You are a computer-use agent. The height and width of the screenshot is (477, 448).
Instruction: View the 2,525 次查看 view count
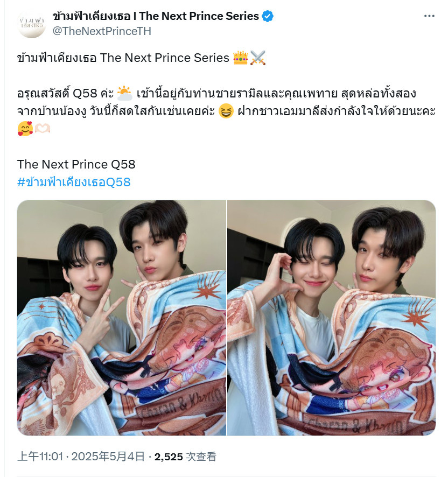point(185,457)
